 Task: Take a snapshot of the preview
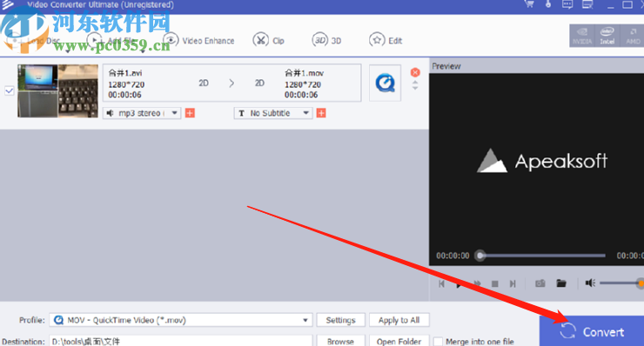point(540,283)
